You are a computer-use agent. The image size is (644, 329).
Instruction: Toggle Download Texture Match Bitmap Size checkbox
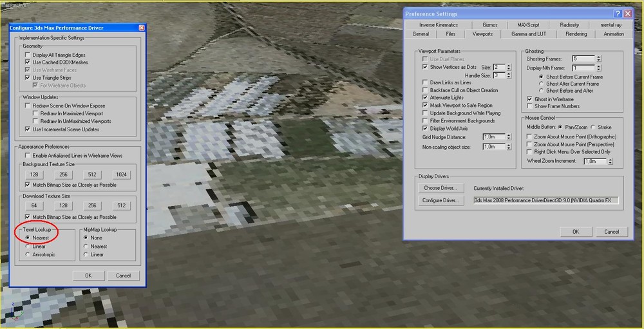coord(28,217)
